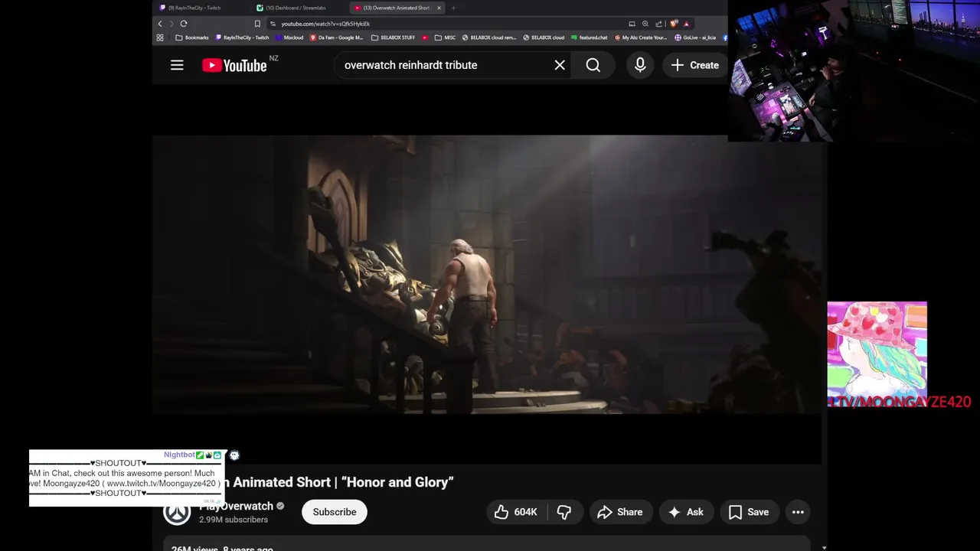Image resolution: width=980 pixels, height=551 pixels.
Task: Go back in browser history
Action: coord(160,24)
